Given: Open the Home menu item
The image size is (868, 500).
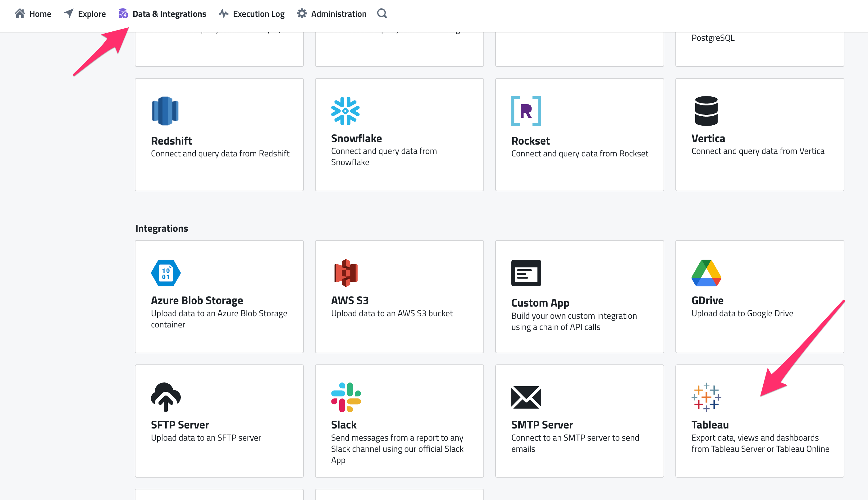Looking at the screenshot, I should tap(33, 14).
